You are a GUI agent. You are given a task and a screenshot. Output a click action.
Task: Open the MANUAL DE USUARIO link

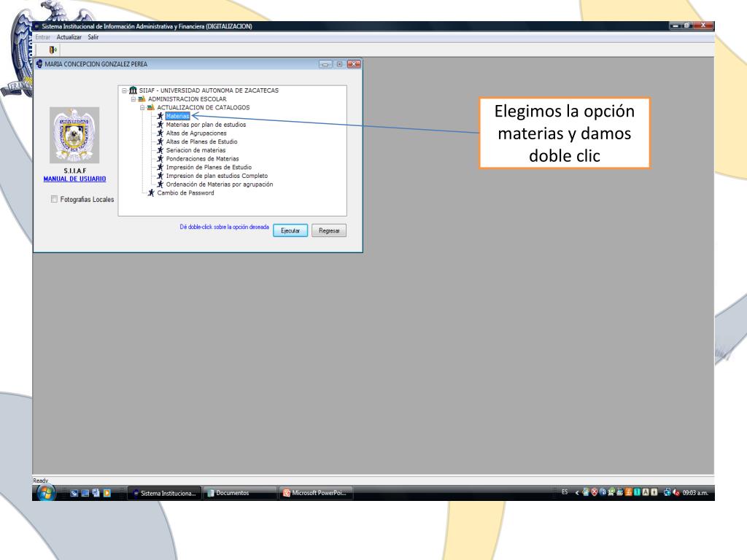75,179
